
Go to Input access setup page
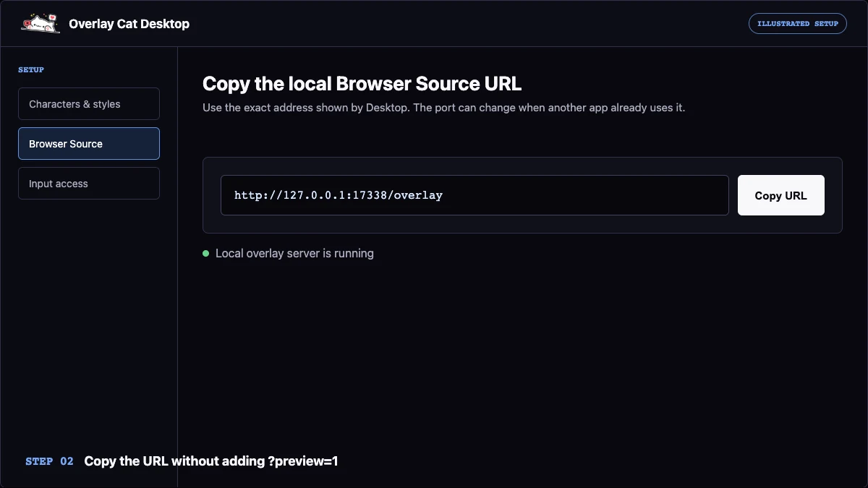(89, 184)
